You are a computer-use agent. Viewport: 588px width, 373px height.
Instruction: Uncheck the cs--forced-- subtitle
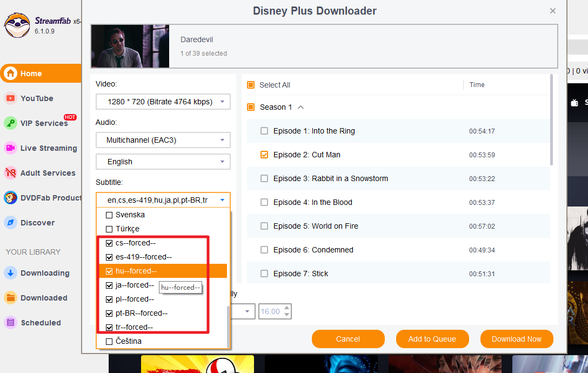pos(109,243)
